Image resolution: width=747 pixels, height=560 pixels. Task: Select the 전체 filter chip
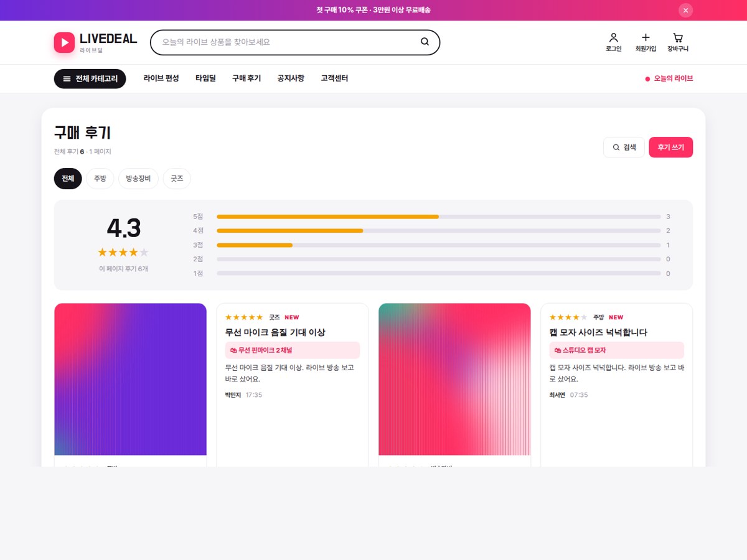(68, 179)
